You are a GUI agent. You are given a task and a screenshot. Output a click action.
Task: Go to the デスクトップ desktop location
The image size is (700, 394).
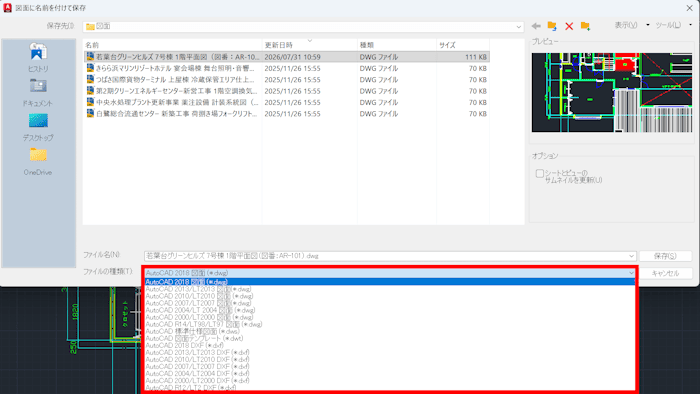(38, 127)
